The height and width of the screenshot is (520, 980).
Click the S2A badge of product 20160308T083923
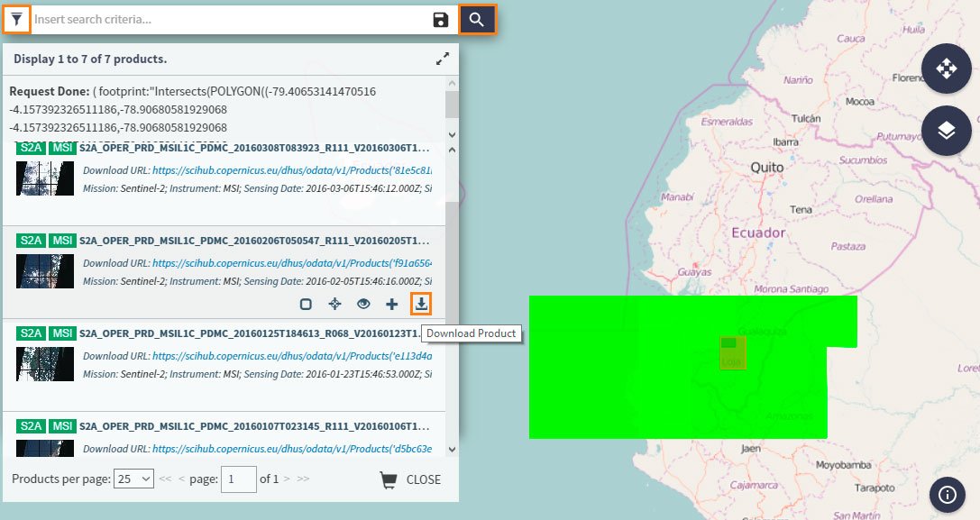tap(32, 148)
